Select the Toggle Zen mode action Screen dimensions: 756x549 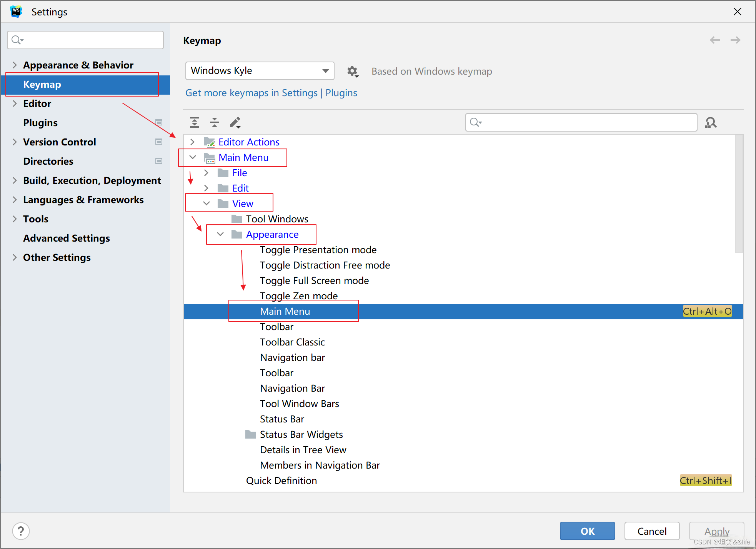(299, 296)
